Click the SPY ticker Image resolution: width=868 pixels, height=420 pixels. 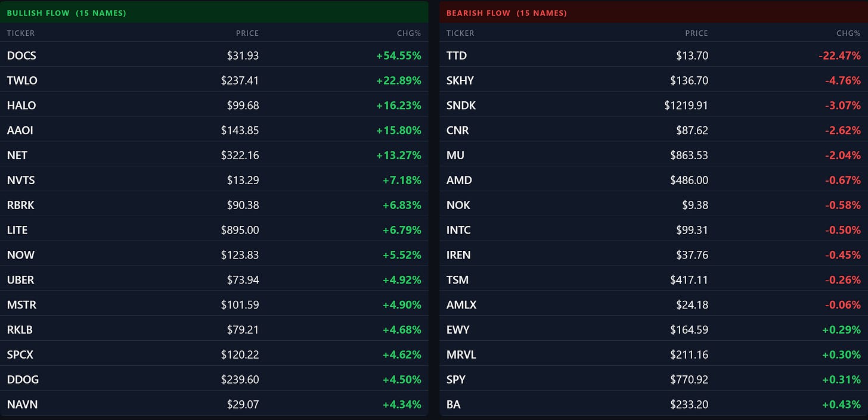point(456,379)
